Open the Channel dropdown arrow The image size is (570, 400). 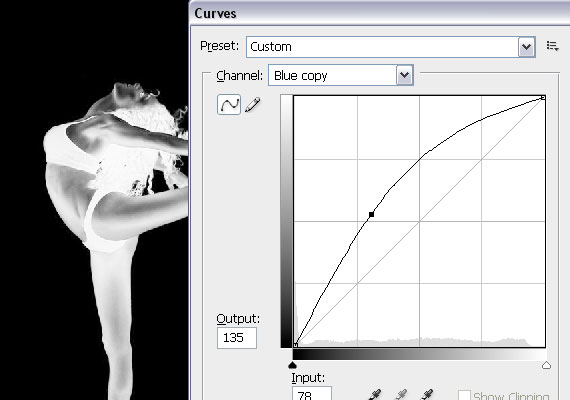[x=405, y=75]
